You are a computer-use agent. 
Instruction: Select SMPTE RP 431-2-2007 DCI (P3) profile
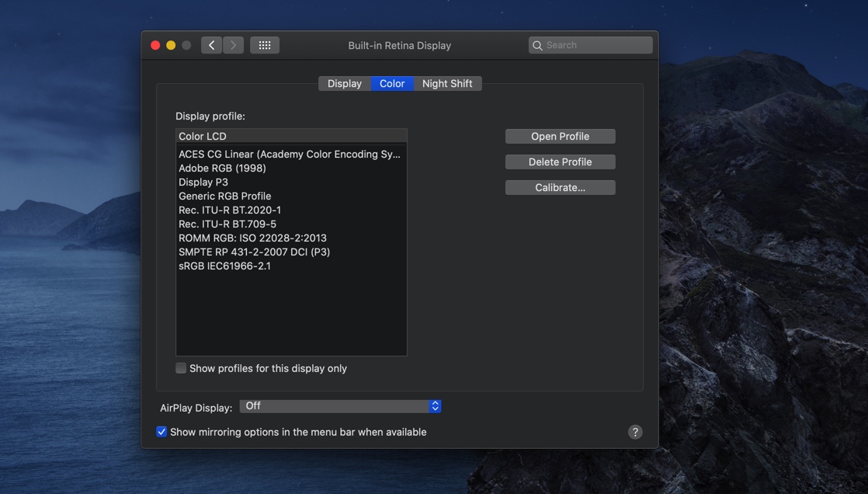[x=291, y=252]
